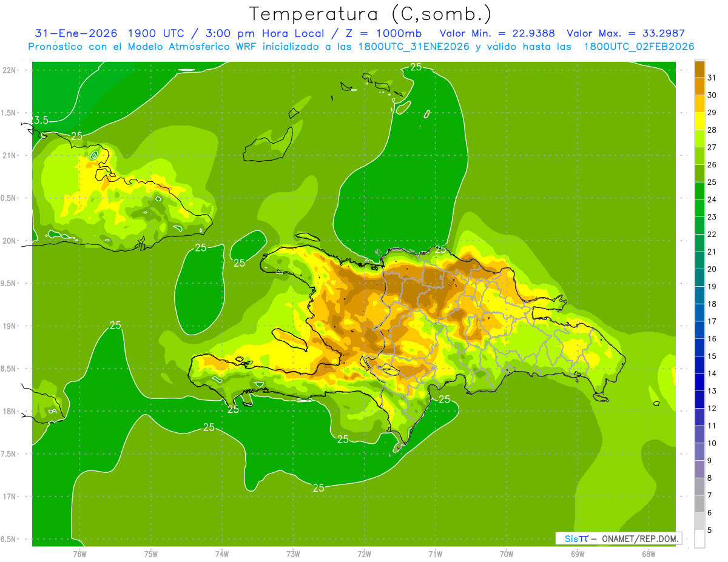
Task: Click the color scale label '26'
Action: pyautogui.click(x=713, y=164)
